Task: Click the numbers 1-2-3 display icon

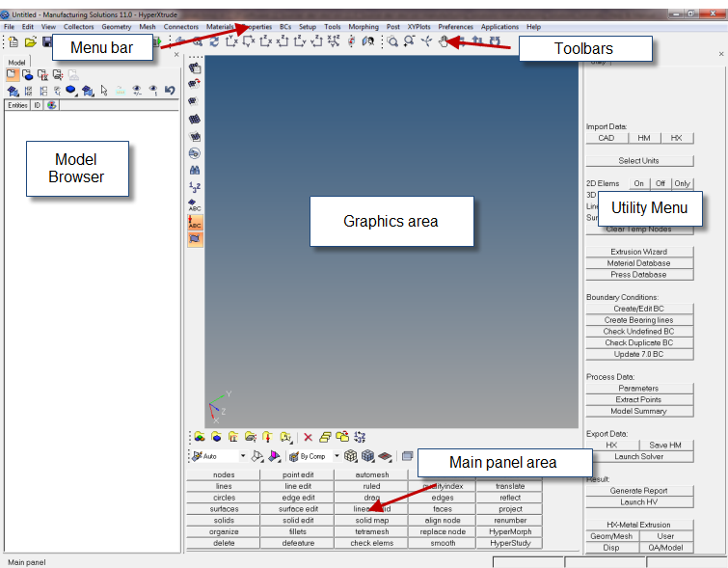Action: click(195, 187)
